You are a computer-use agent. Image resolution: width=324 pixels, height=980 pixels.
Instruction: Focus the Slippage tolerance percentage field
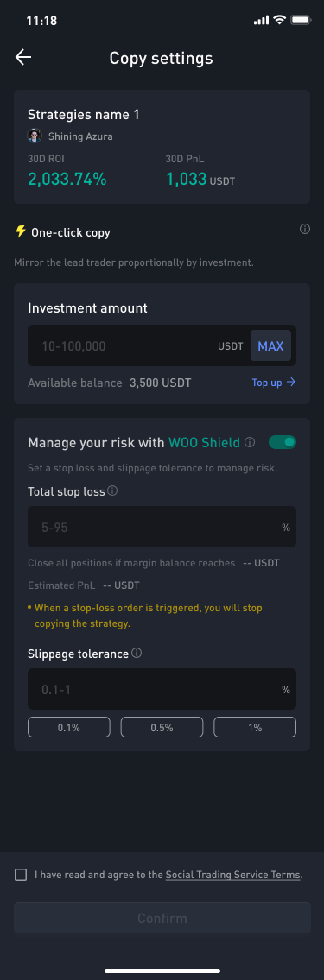tap(162, 689)
